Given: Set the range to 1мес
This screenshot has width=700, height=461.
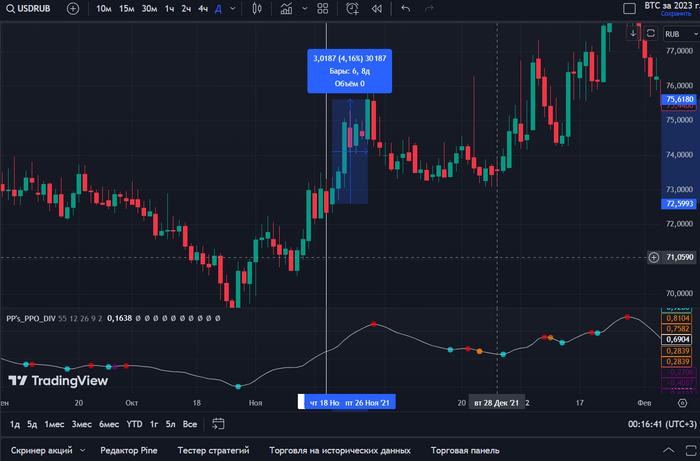Looking at the screenshot, I should point(54,424).
